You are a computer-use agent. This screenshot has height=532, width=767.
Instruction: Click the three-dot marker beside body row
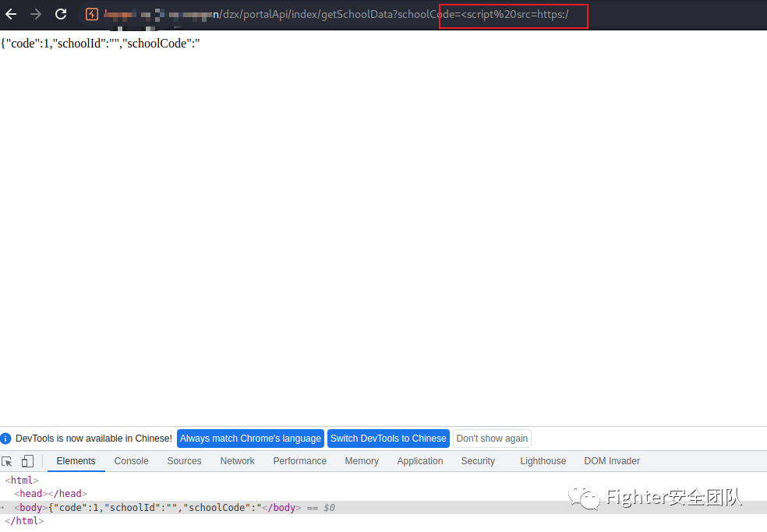pyautogui.click(x=3, y=508)
